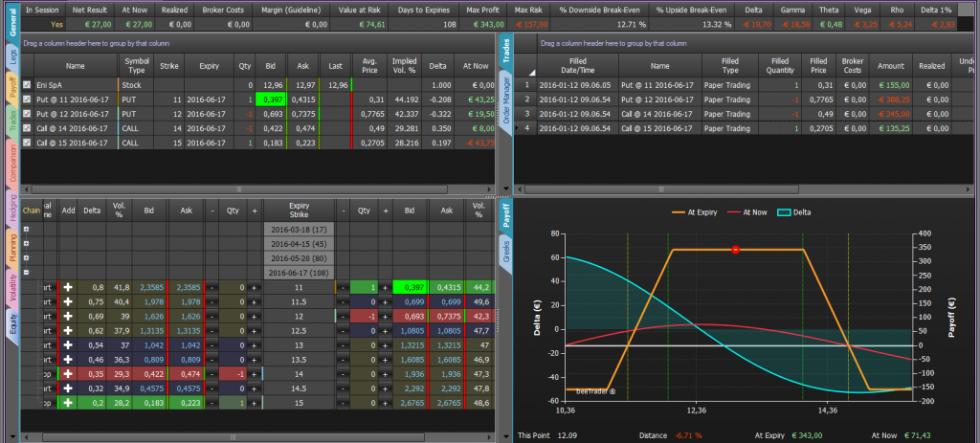Increase call quantity for strike 14

(x=254, y=374)
